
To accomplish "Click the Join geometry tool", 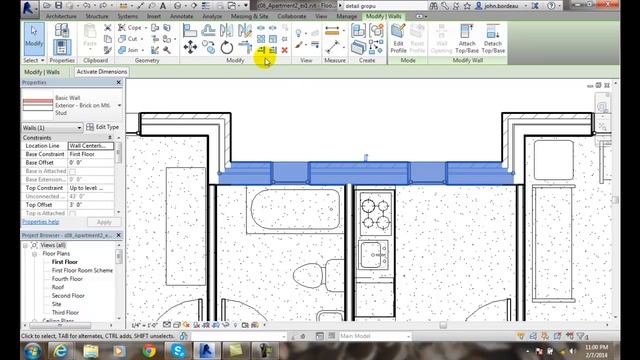I will tap(129, 50).
